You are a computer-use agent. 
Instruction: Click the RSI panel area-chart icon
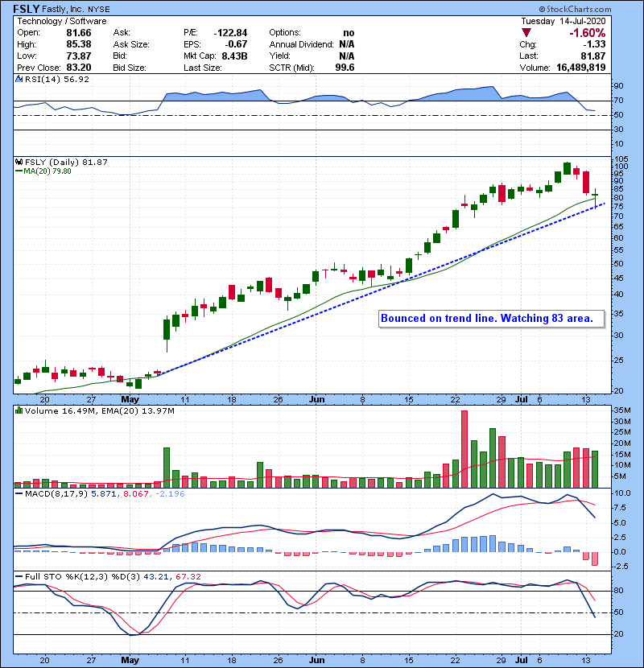[19, 79]
